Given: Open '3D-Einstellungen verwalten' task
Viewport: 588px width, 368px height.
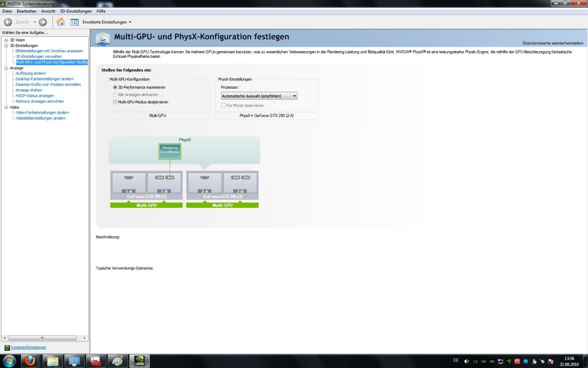Looking at the screenshot, I should click(x=39, y=56).
